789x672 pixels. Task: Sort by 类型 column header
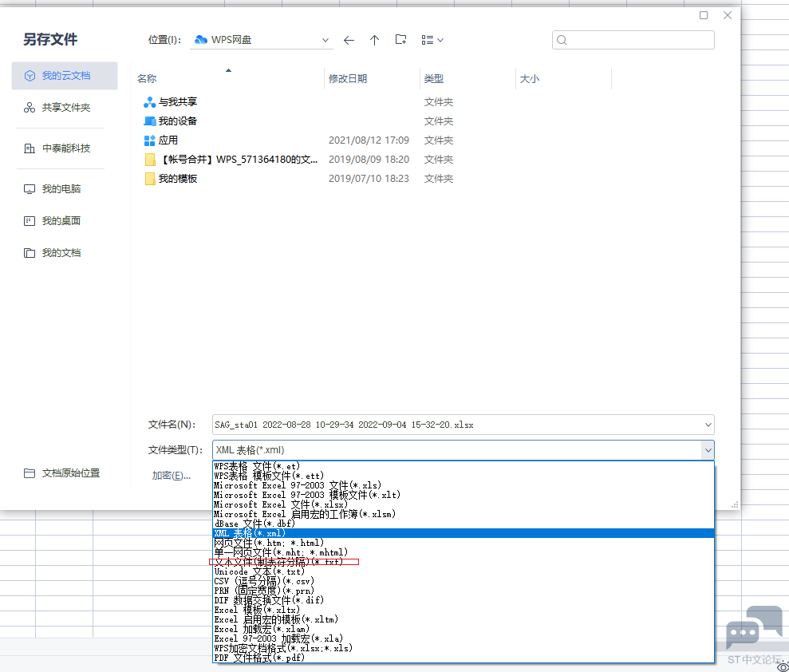[434, 78]
